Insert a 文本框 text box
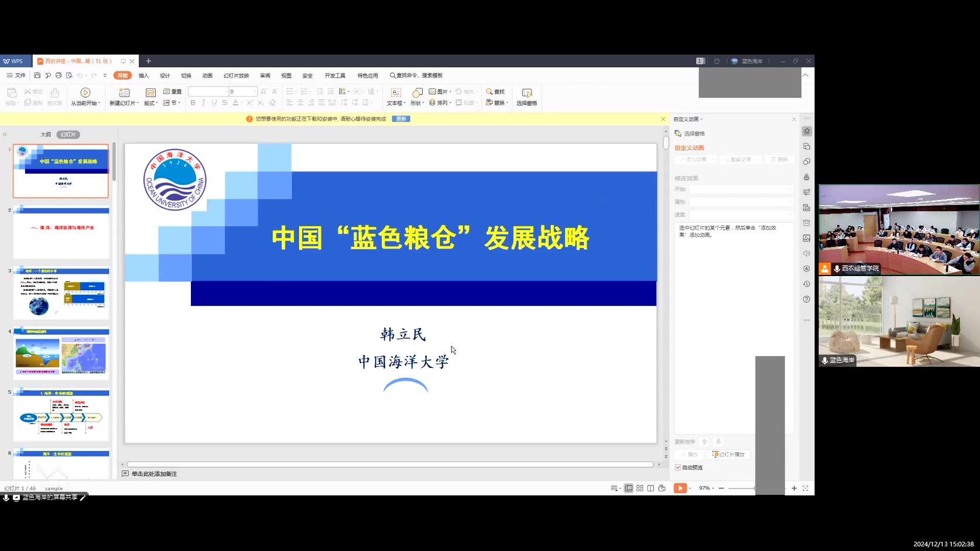Screen dimensions: 980x551 click(396, 93)
